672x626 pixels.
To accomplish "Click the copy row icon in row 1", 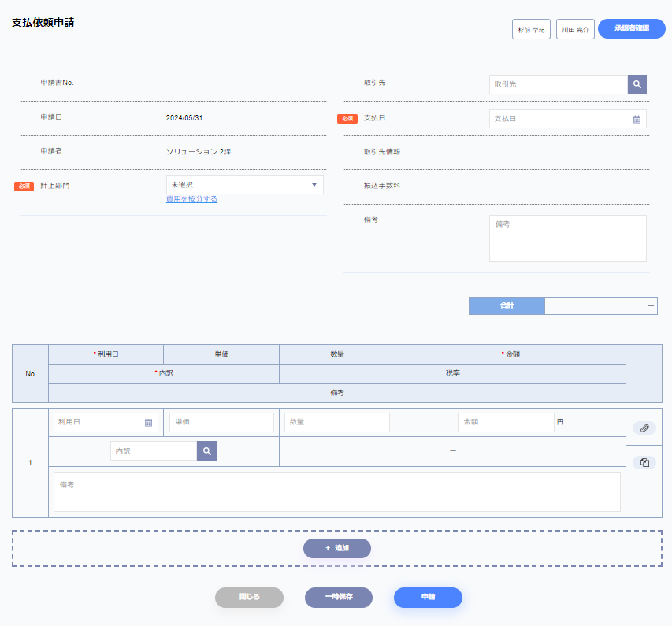I will click(x=644, y=463).
